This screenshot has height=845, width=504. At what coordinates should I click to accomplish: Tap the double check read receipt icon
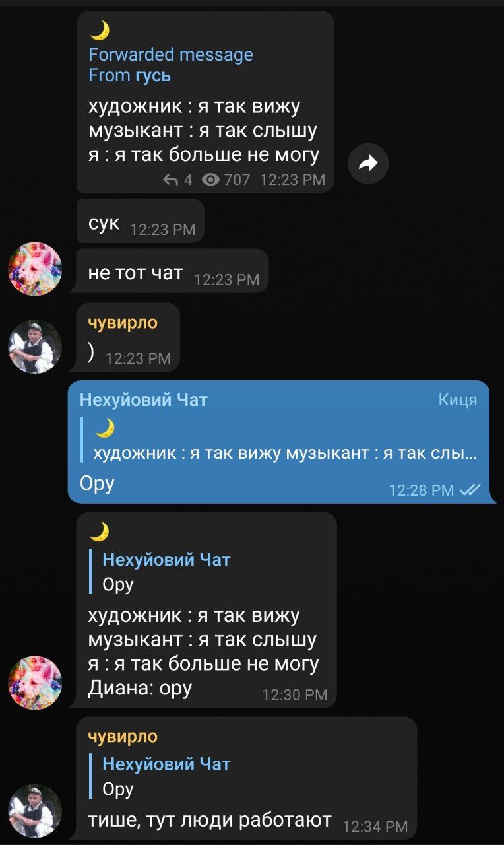pyautogui.click(x=470, y=490)
